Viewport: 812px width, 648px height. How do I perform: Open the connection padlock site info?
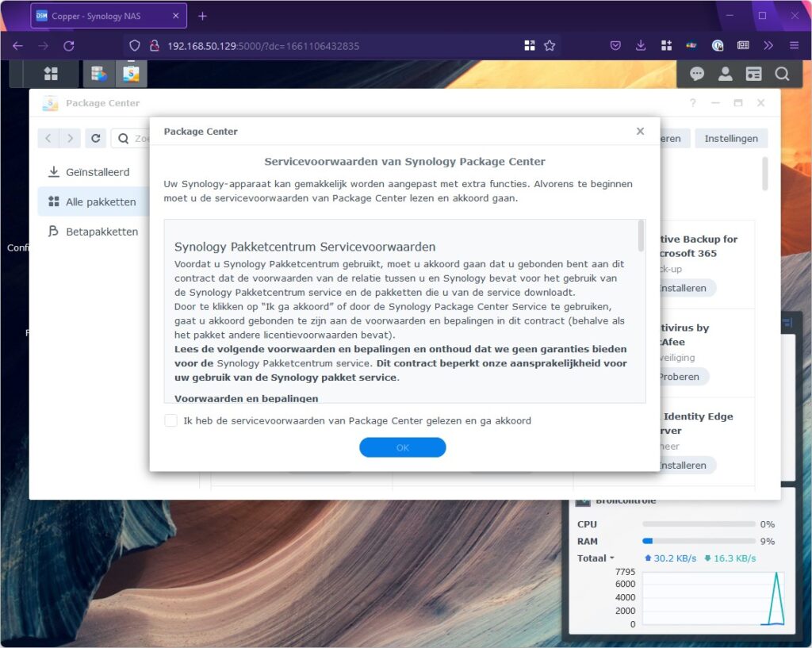155,46
